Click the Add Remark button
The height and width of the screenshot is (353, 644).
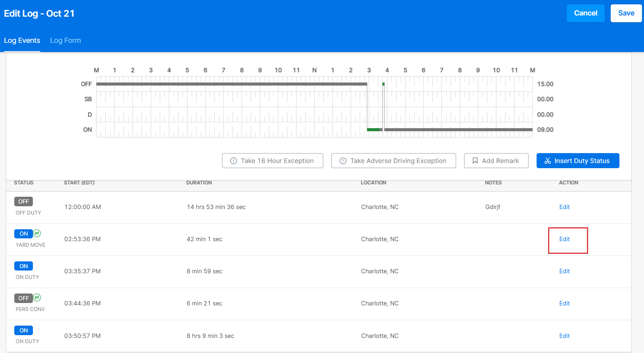pos(496,161)
